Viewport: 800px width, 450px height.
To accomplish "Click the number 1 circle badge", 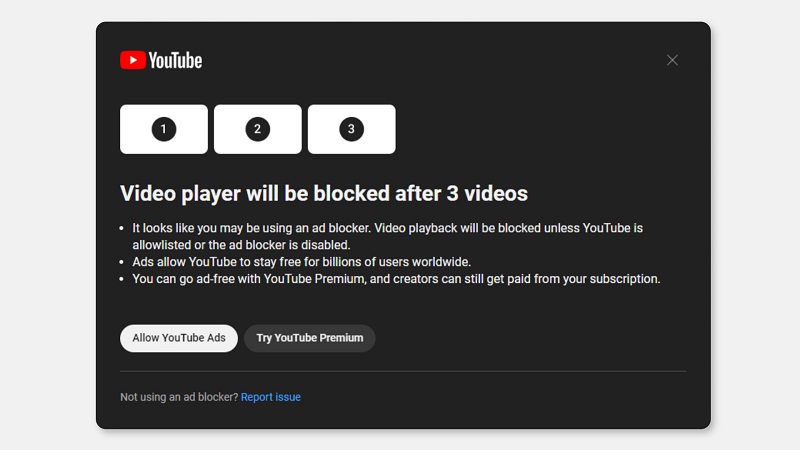I will tap(164, 129).
